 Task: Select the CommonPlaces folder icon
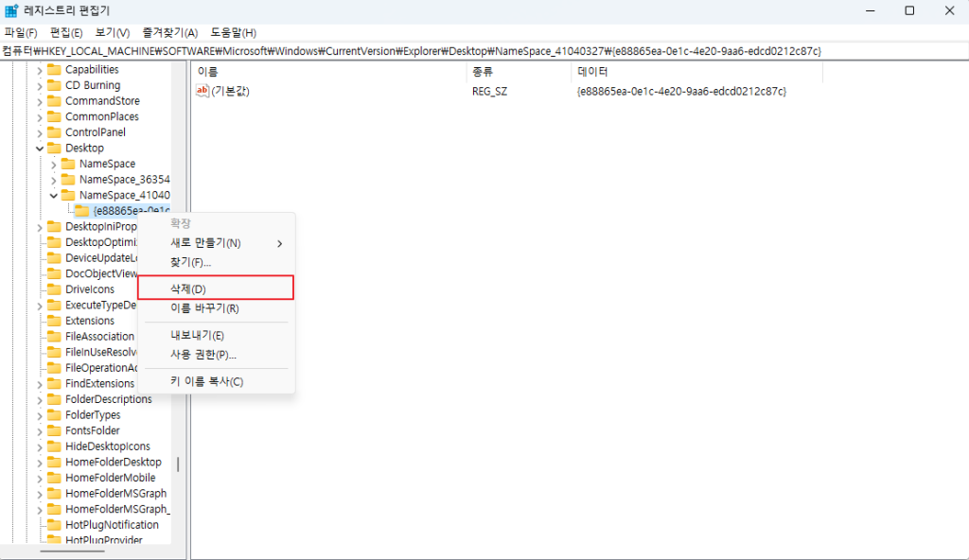[x=54, y=116]
